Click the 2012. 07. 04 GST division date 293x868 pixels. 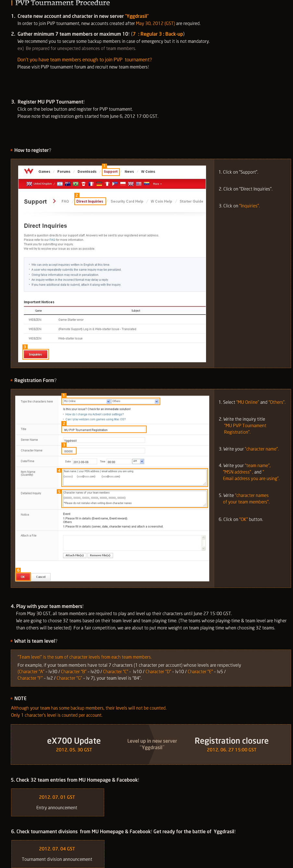pyautogui.click(x=57, y=849)
